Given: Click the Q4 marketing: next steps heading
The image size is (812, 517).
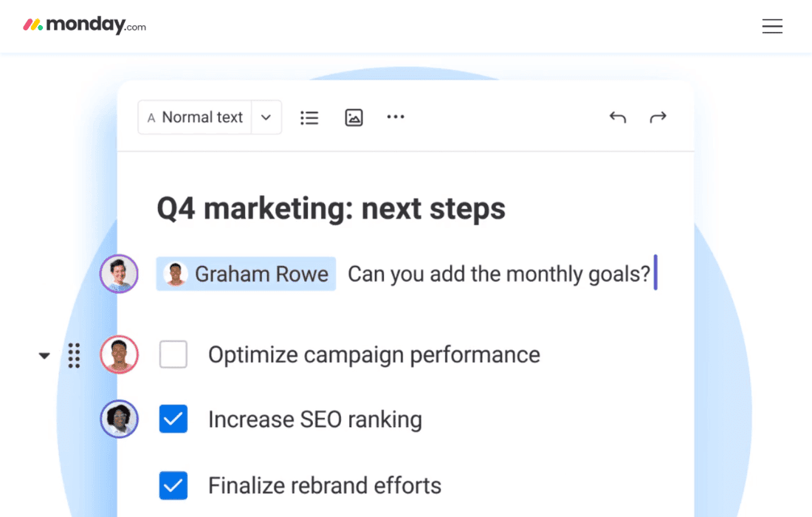Looking at the screenshot, I should [x=331, y=208].
